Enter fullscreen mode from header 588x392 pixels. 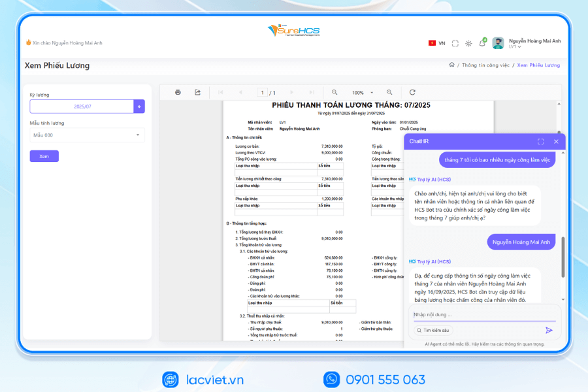tap(455, 43)
